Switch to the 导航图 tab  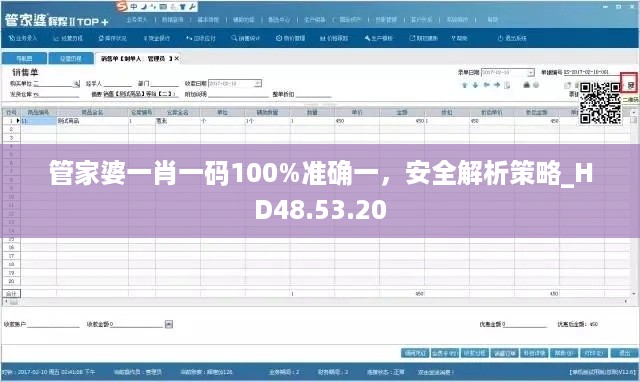[24, 58]
